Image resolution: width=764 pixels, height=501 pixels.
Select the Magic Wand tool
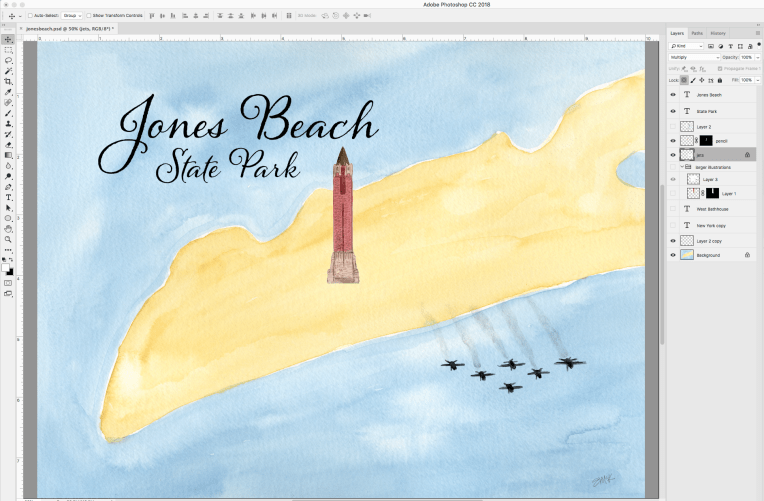[8, 71]
